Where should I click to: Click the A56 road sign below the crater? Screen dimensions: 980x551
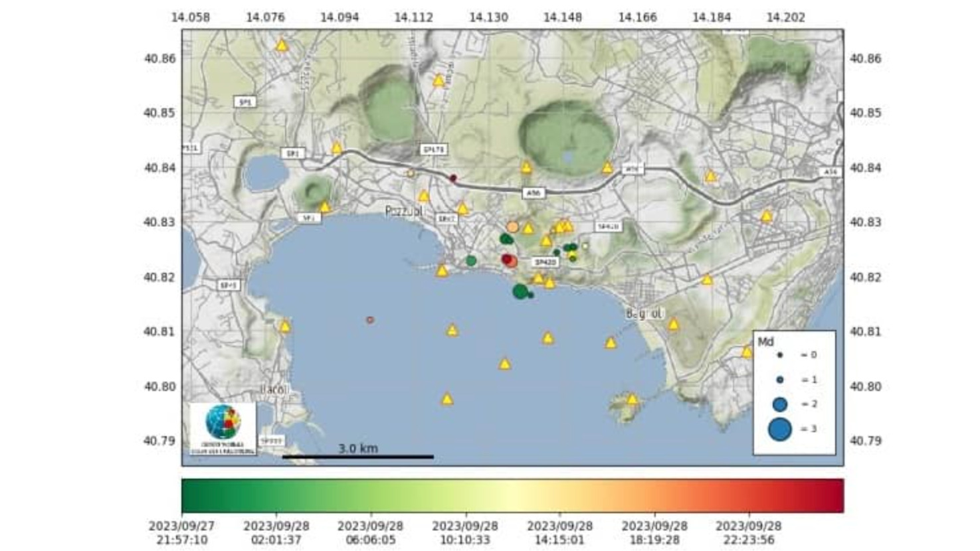[x=532, y=193]
